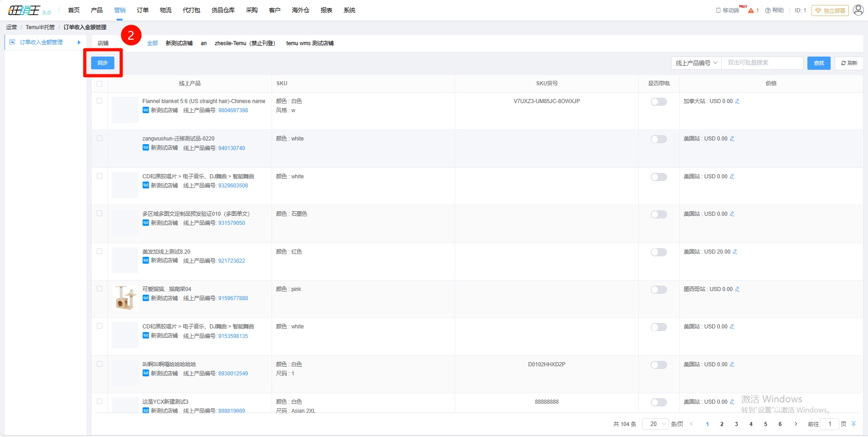Check the select-all checkbox in table header
Image resolution: width=868 pixels, height=437 pixels.
99,83
